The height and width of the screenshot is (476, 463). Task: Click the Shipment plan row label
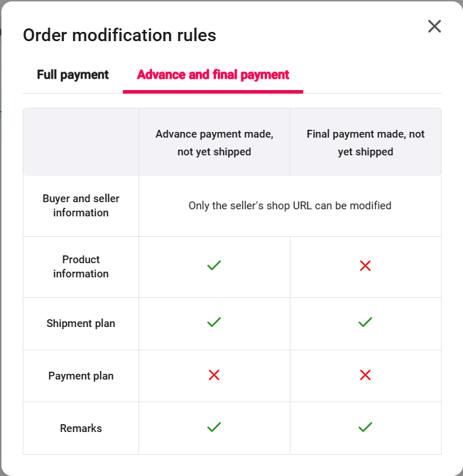[81, 323]
